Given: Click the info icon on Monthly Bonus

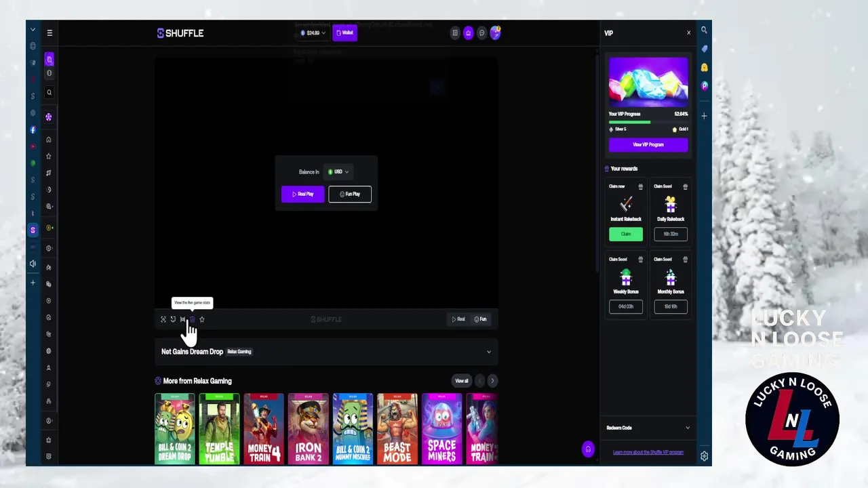Looking at the screenshot, I should pos(686,259).
